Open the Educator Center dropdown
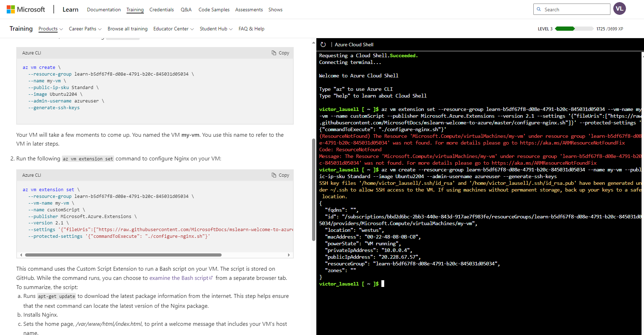 (173, 29)
